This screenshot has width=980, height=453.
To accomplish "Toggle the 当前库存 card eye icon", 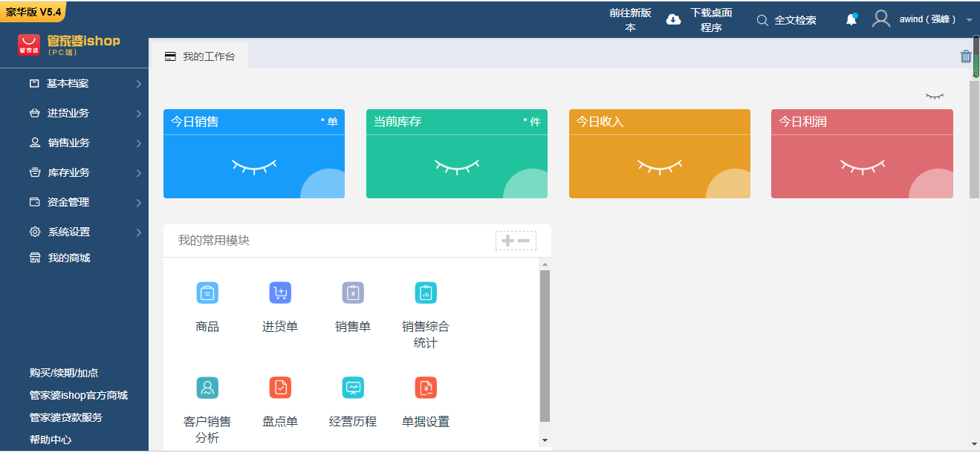I will click(x=457, y=166).
